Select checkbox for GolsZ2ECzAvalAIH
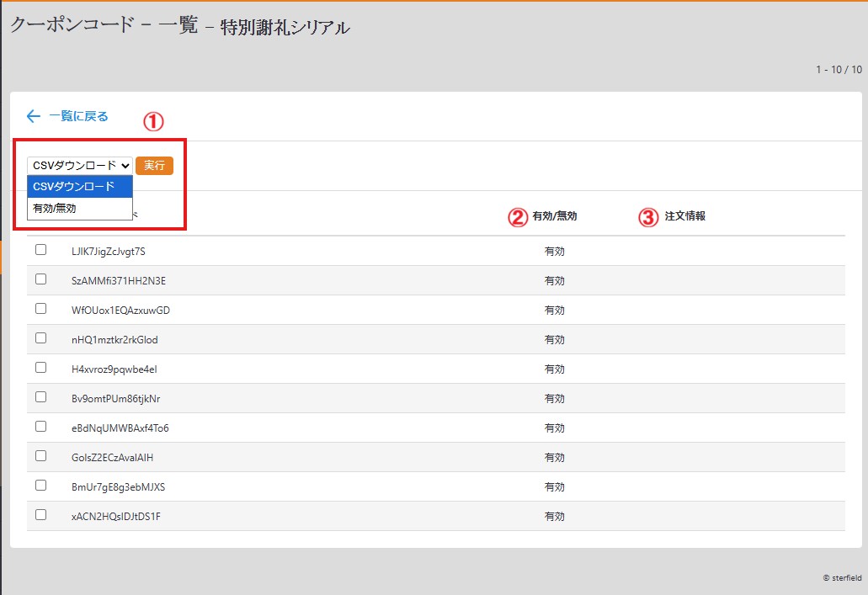868x595 pixels. pyautogui.click(x=40, y=456)
